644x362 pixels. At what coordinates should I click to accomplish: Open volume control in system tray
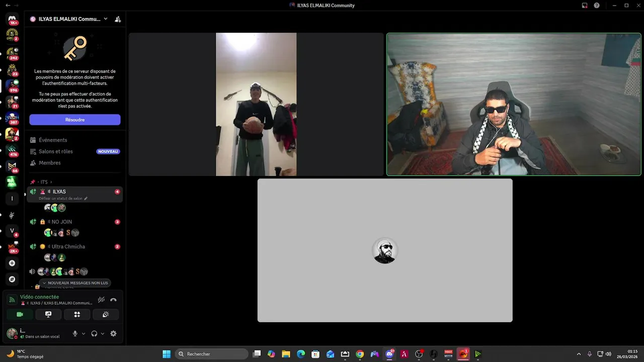click(609, 354)
